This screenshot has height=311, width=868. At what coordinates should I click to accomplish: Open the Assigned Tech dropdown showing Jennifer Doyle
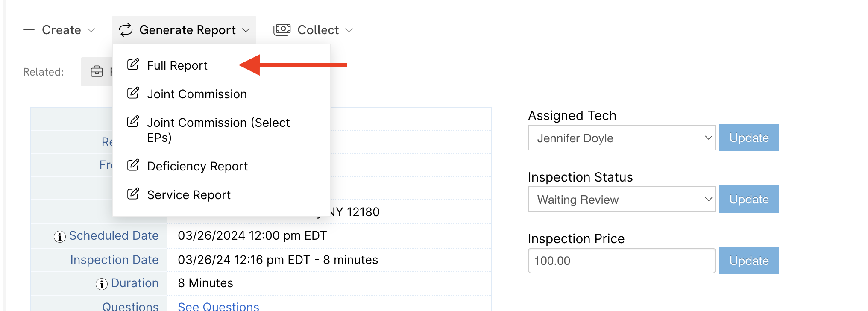pos(621,138)
